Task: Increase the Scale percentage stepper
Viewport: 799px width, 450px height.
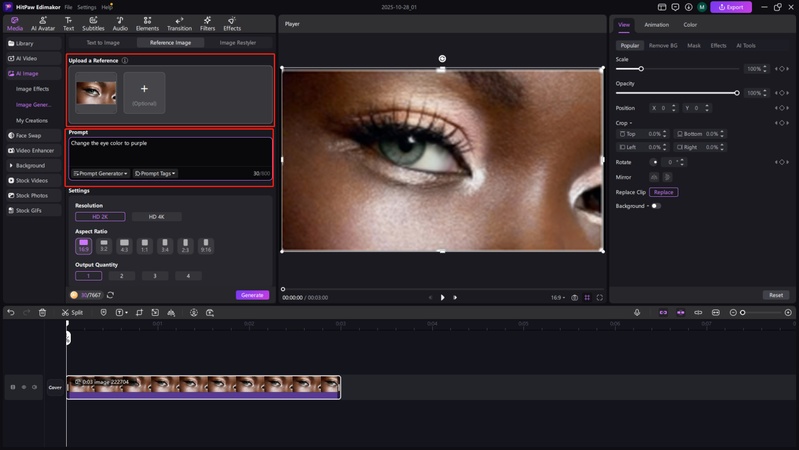Action: 765,67
